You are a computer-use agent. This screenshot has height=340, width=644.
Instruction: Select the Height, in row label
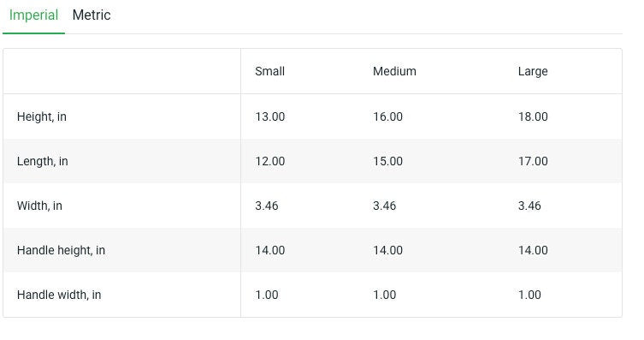42,116
